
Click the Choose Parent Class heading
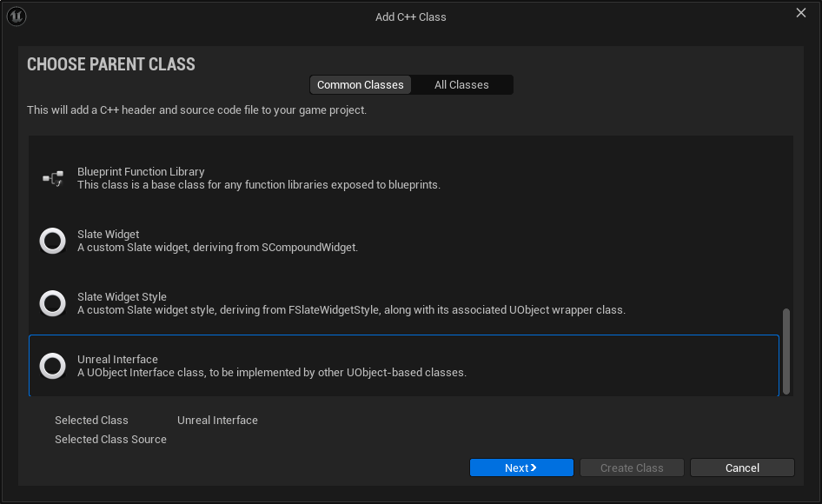click(x=111, y=64)
